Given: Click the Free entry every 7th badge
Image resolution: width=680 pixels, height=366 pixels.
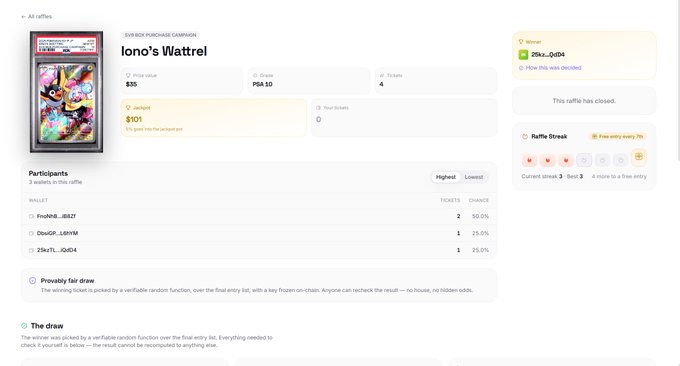Looking at the screenshot, I should [x=618, y=137].
